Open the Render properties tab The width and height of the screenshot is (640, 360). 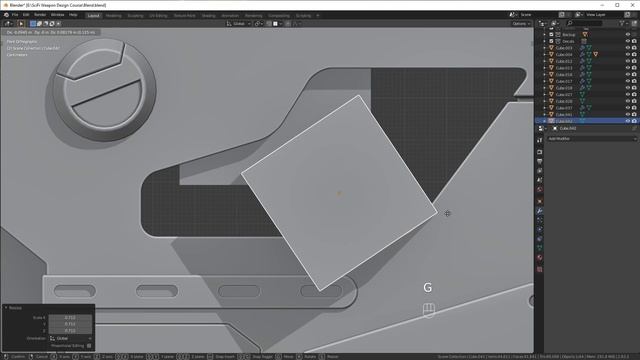pyautogui.click(x=540, y=151)
